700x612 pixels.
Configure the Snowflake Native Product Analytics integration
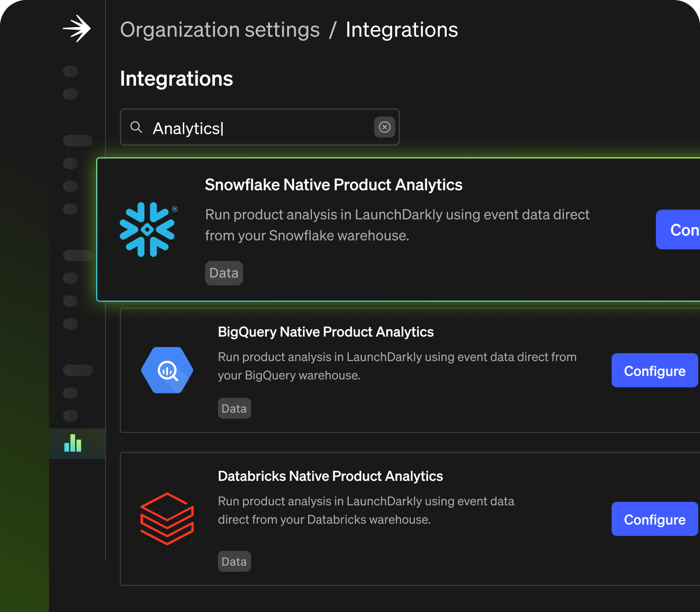[x=678, y=229]
